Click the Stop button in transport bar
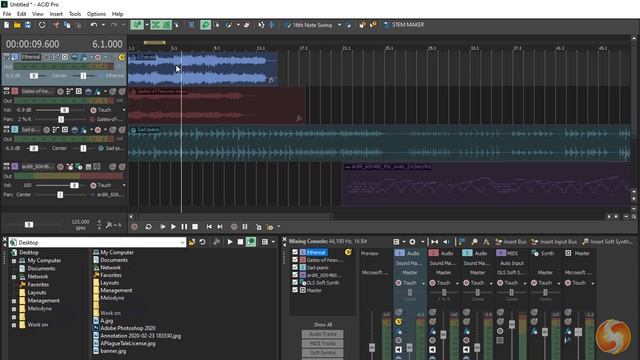 coord(195,227)
